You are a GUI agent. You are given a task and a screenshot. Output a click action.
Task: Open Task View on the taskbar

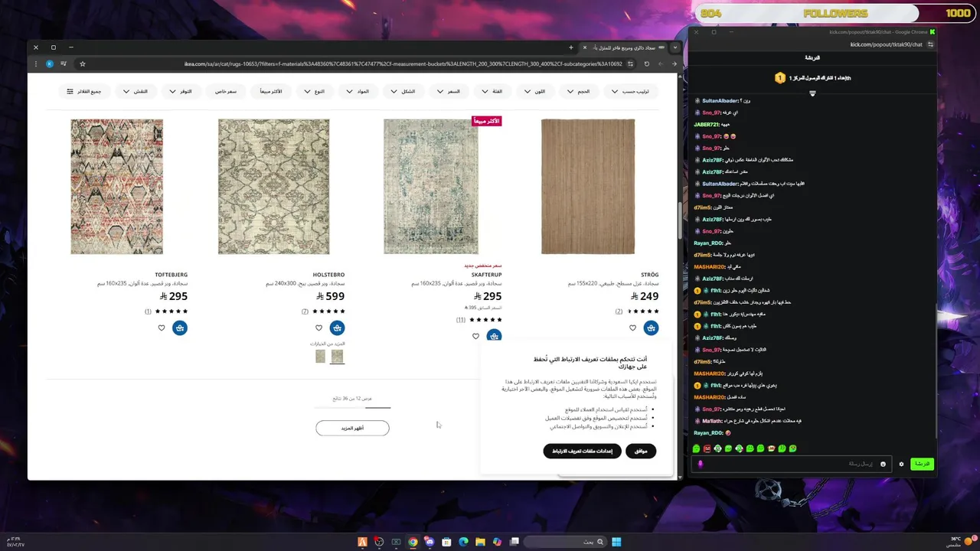[x=514, y=542]
